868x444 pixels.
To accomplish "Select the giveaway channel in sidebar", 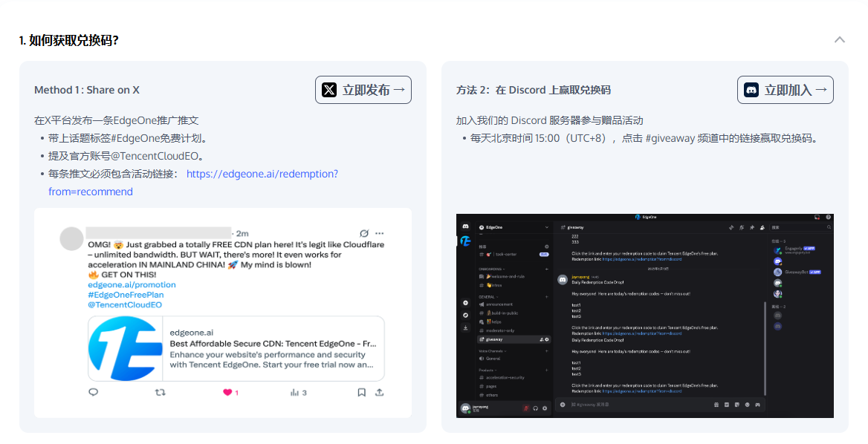I will tap(514, 339).
